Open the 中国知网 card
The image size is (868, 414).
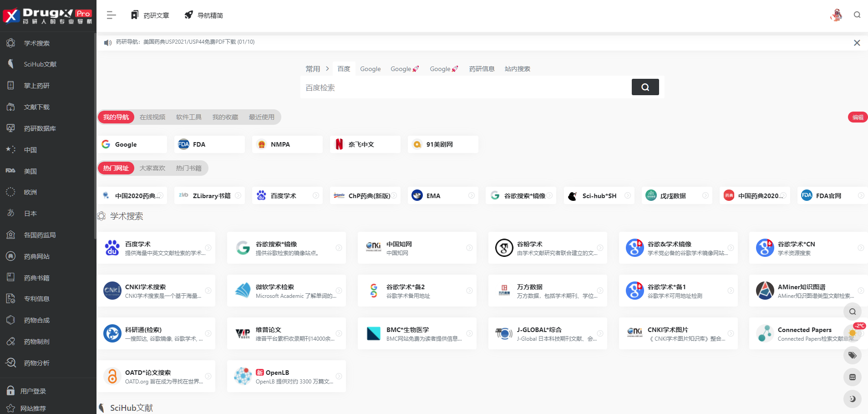417,248
